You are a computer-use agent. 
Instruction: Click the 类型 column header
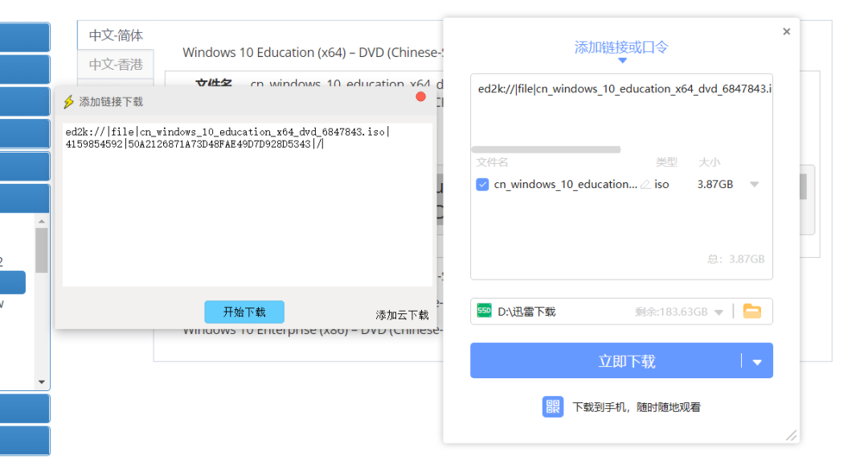(x=666, y=162)
